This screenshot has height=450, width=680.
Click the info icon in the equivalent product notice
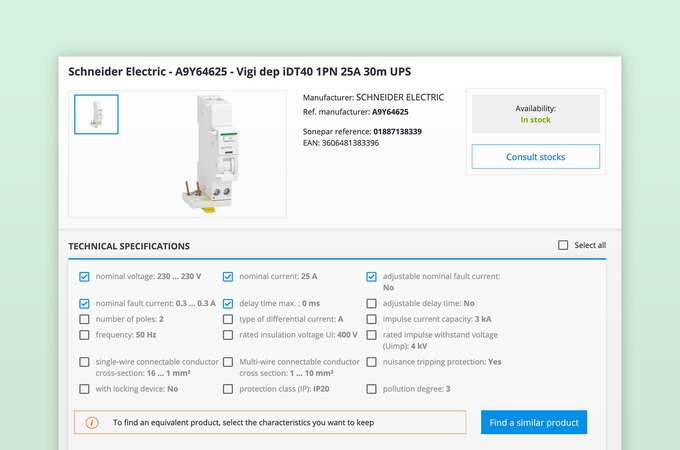pos(92,423)
